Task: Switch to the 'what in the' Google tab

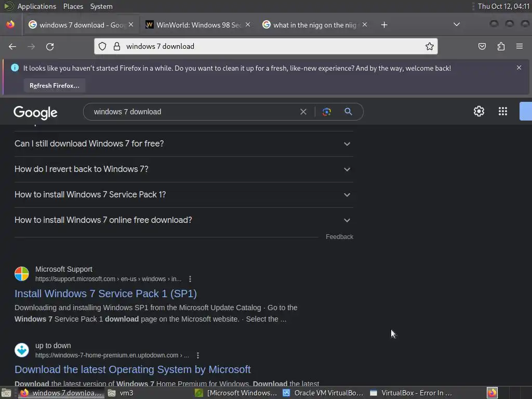Action: 314,25
